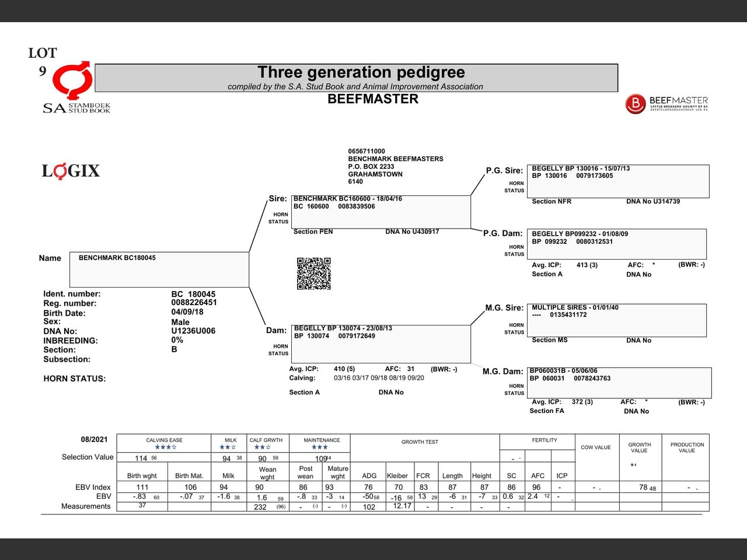Select the Name box with BENCHMARK BC180045
Viewport: 747px width, 560px height.
[159, 269]
